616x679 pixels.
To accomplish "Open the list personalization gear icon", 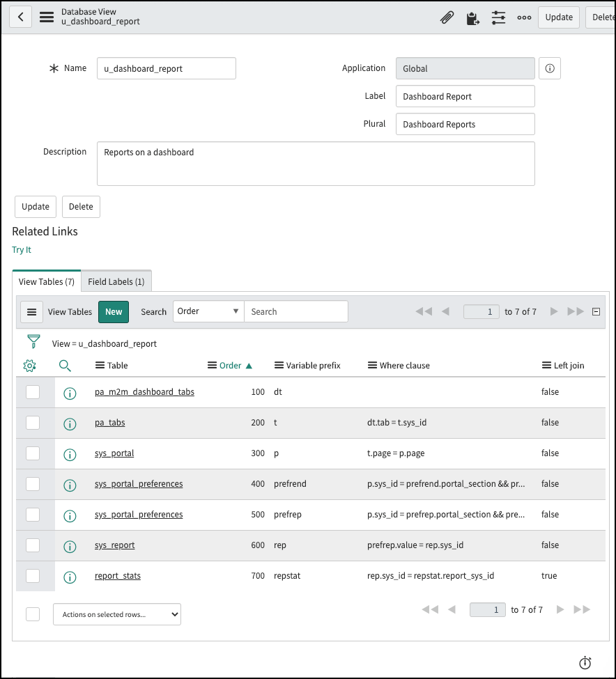I will tap(28, 365).
